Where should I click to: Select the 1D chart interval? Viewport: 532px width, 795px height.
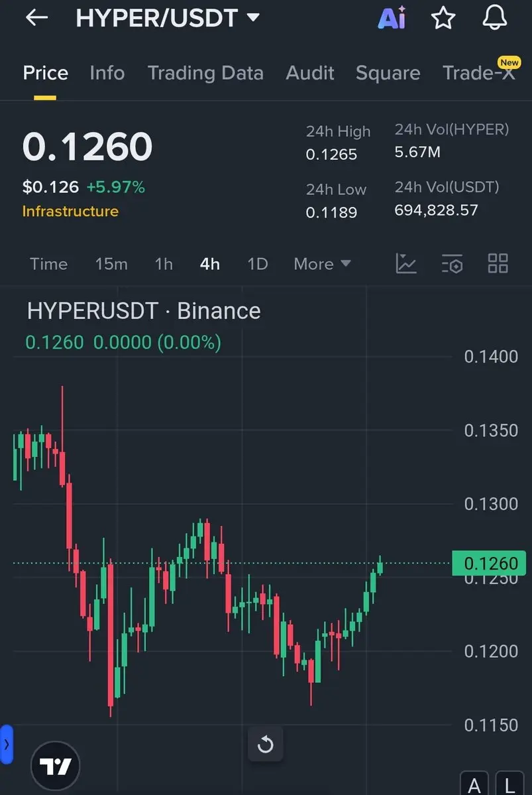pos(257,264)
